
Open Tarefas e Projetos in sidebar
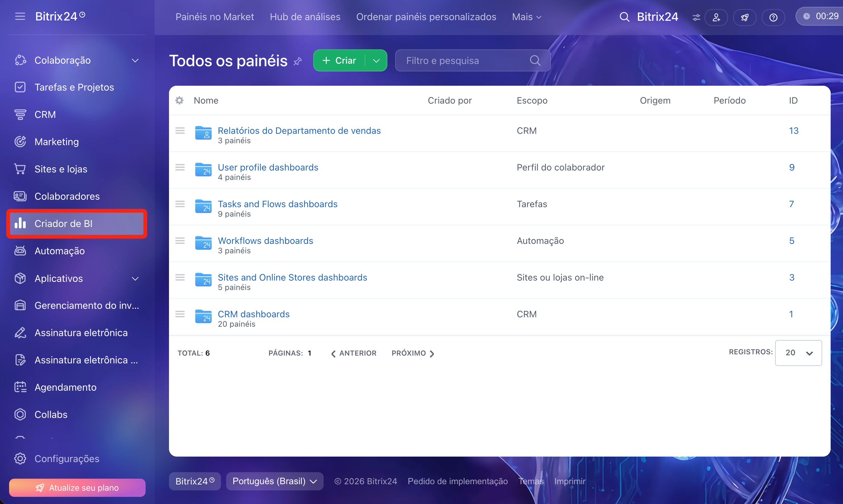pyautogui.click(x=77, y=87)
